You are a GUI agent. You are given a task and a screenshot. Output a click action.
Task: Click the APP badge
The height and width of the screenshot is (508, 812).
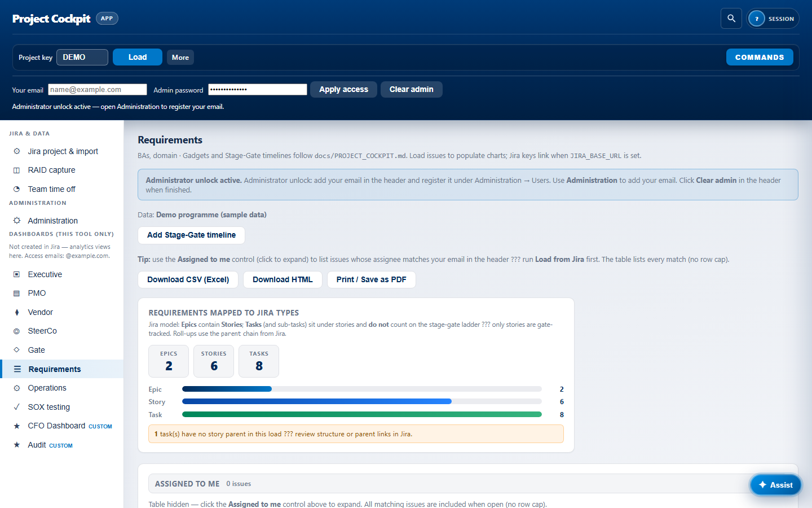pyautogui.click(x=107, y=19)
